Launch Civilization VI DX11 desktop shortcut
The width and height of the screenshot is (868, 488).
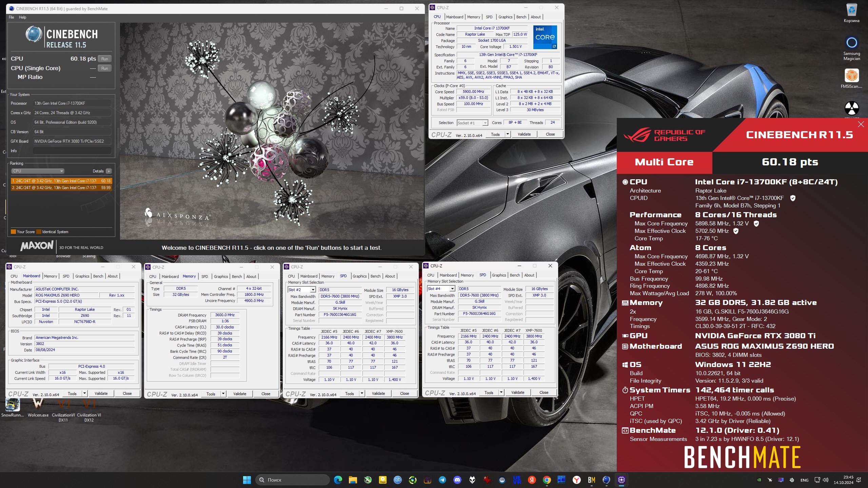click(x=63, y=410)
